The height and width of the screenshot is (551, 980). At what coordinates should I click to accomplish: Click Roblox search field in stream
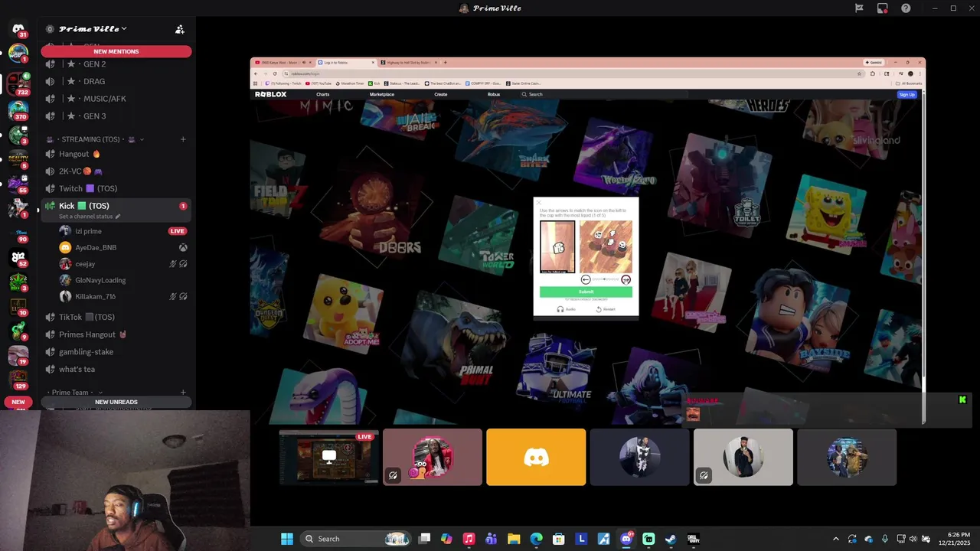[605, 94]
